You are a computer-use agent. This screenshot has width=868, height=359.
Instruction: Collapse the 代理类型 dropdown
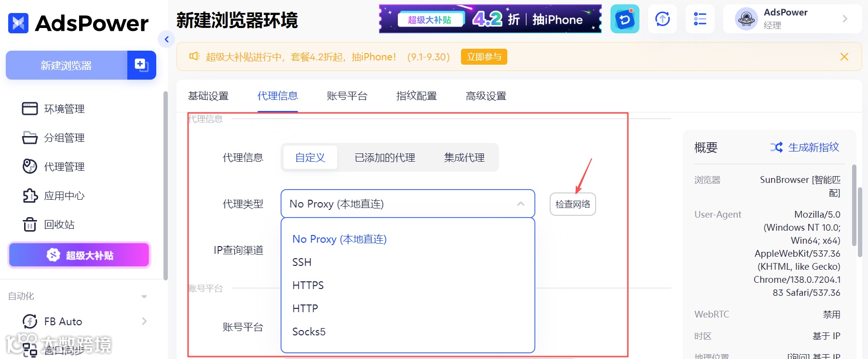point(408,204)
